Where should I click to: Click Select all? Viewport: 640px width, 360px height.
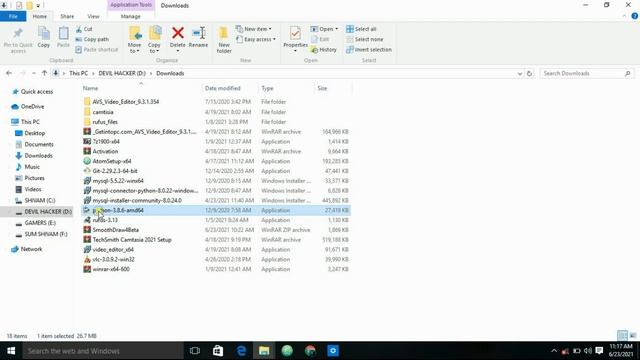tap(361, 29)
